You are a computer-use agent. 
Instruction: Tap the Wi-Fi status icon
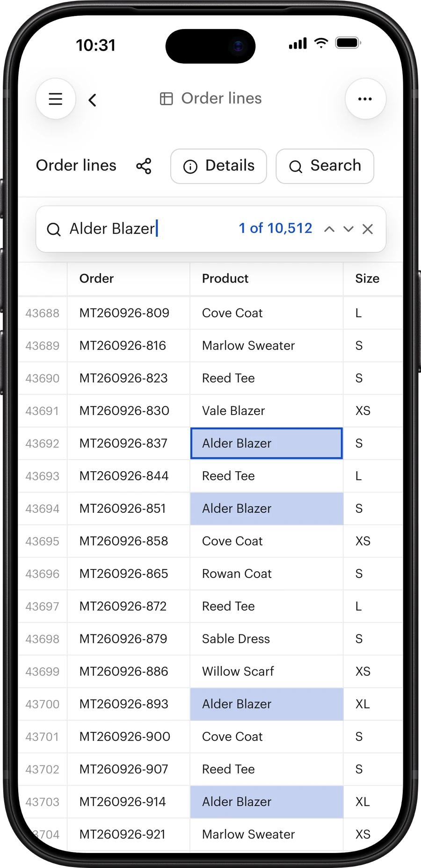(321, 43)
